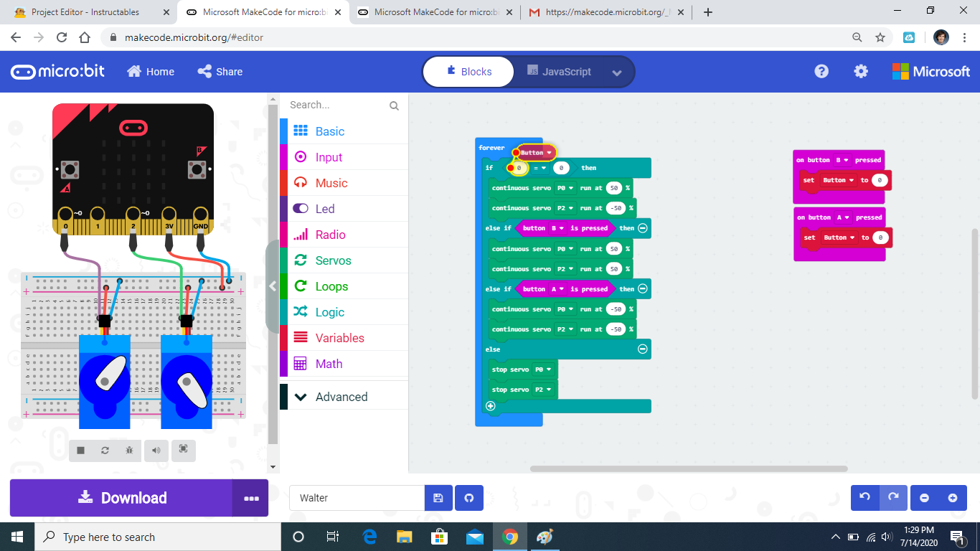Reload the browser page

[x=62, y=37]
